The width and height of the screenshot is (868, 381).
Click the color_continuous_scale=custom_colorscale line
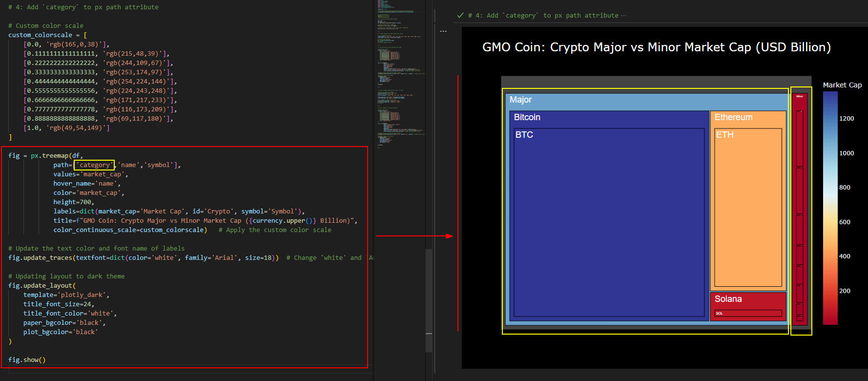[x=130, y=230]
